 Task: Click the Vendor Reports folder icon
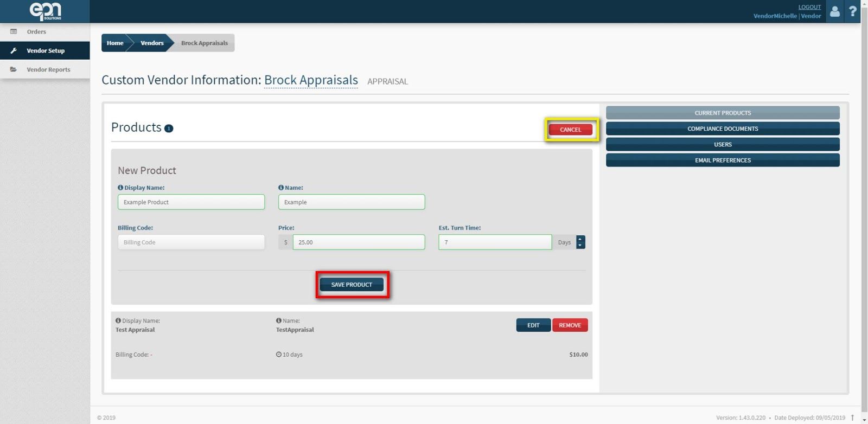point(14,69)
